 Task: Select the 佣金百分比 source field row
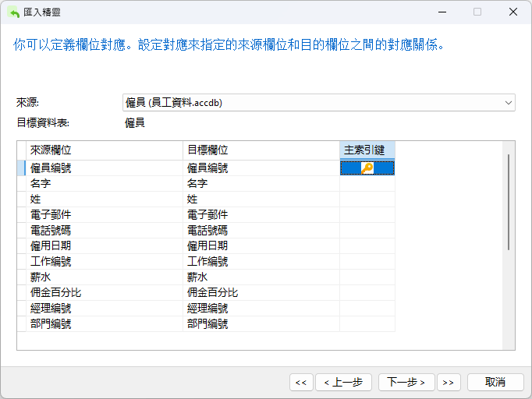pos(104,292)
